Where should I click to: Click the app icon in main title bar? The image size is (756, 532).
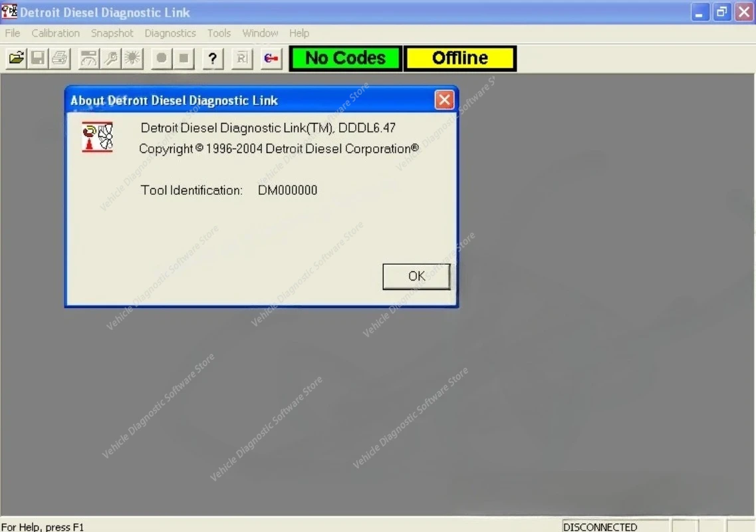click(9, 11)
